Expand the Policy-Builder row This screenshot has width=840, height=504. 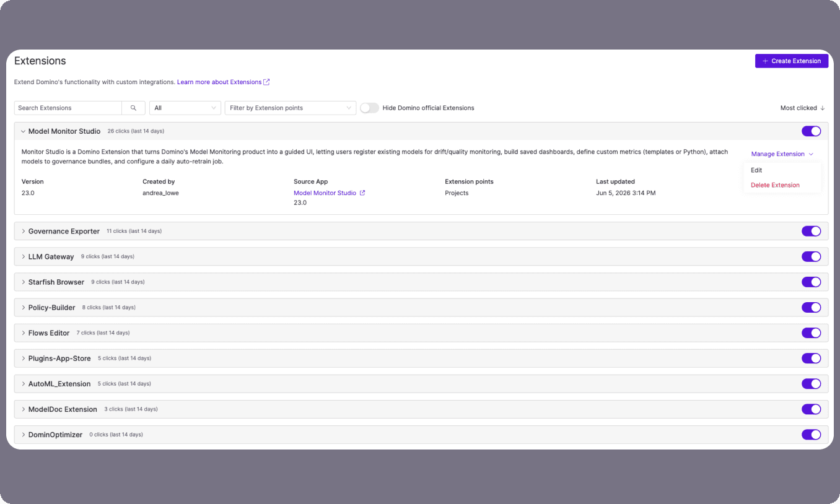click(x=23, y=307)
